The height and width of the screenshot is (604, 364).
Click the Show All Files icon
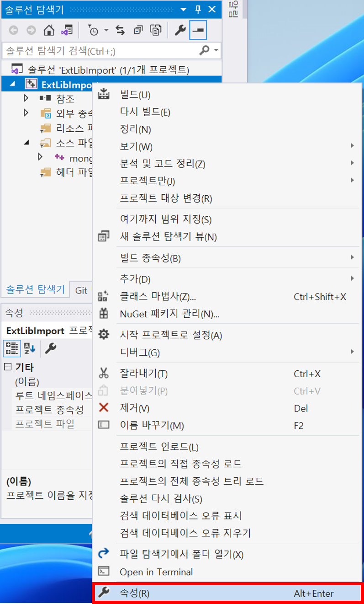(x=156, y=30)
